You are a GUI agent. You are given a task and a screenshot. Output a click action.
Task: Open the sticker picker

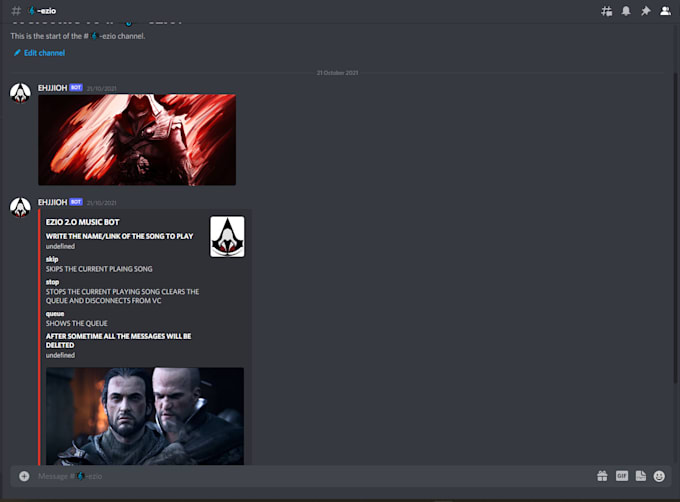point(641,476)
